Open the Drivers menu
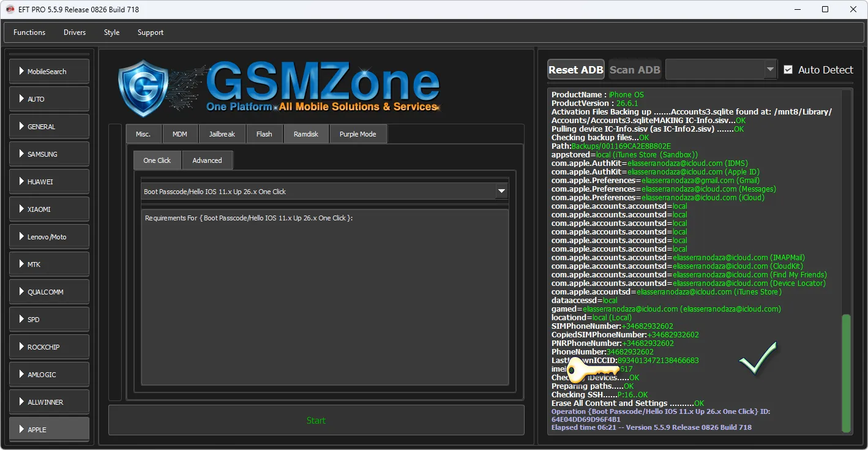This screenshot has width=868, height=450. tap(75, 32)
